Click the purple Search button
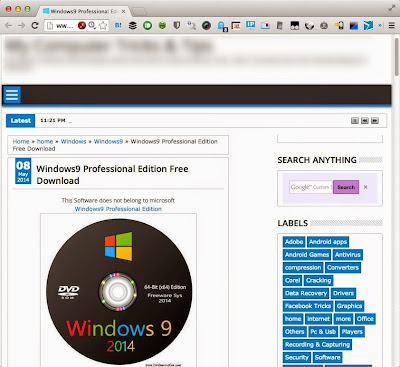 pos(346,187)
